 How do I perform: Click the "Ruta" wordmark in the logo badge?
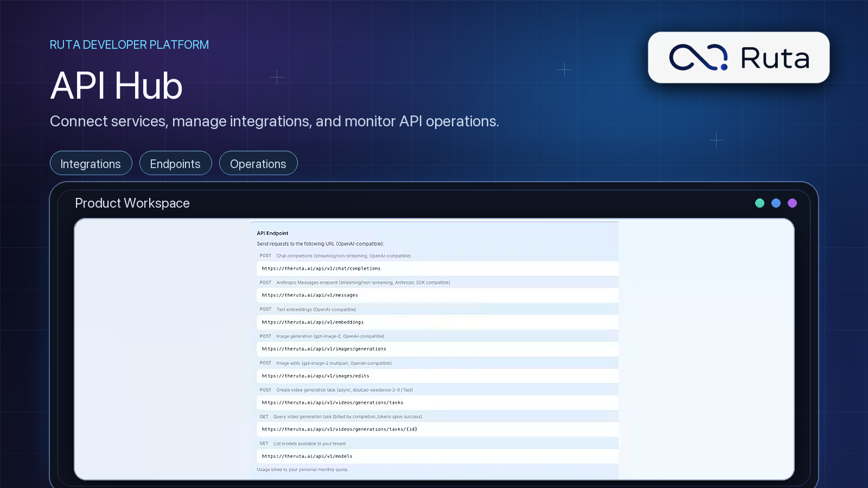pyautogui.click(x=775, y=58)
